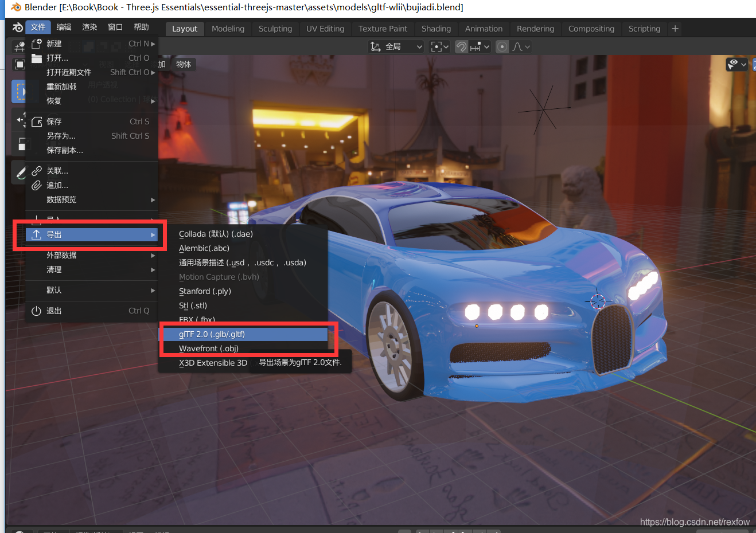The width and height of the screenshot is (756, 533).
Task: Export as glTF 2.0 (.glb/.gltf)
Action: (243, 334)
